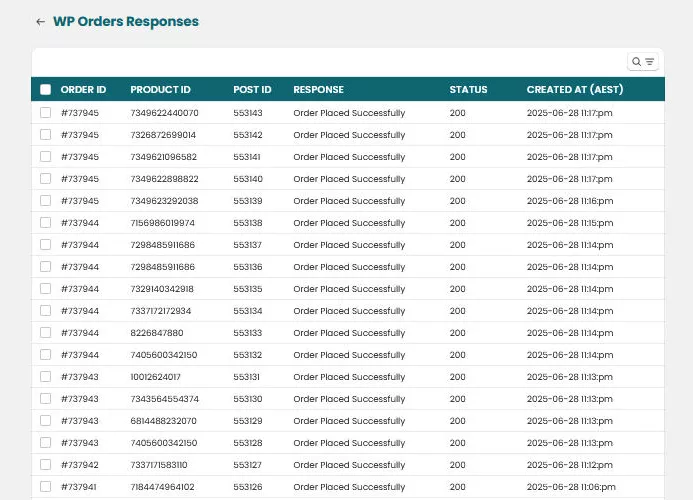The height and width of the screenshot is (500, 693).
Task: Click timestamp 2025-06-28 11:12:pm
Action: tap(570, 465)
